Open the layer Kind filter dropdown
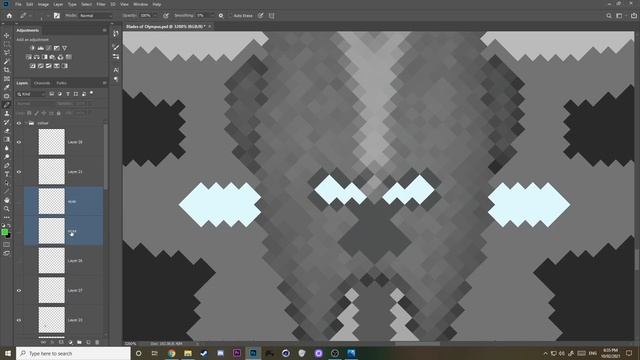 tap(31, 94)
